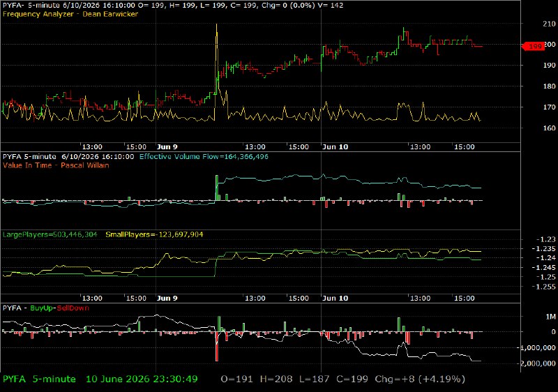Select the 170 price axis label
558x392 pixels.
point(549,107)
